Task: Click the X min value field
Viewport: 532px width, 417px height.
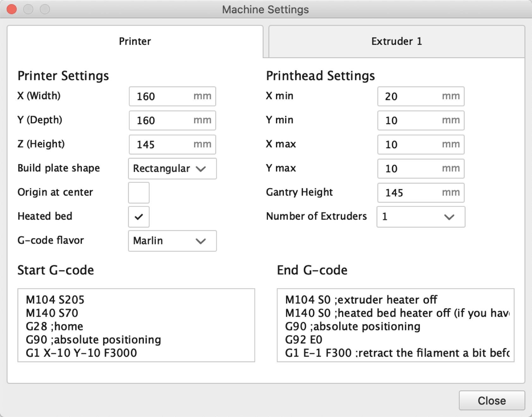Action: click(421, 96)
